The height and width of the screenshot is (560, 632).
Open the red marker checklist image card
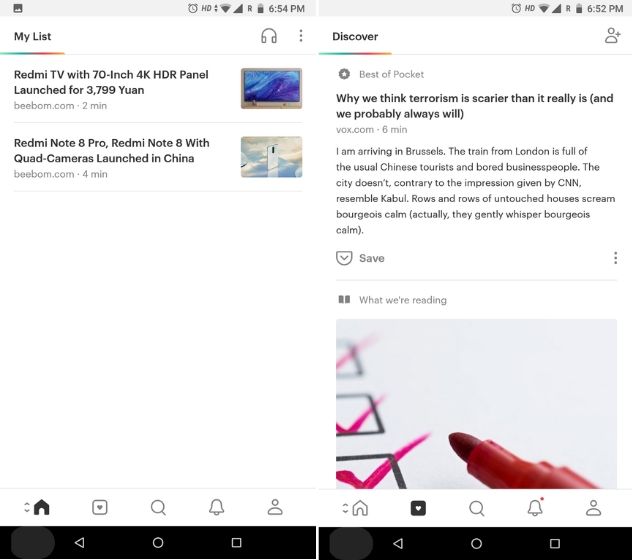click(x=476, y=404)
